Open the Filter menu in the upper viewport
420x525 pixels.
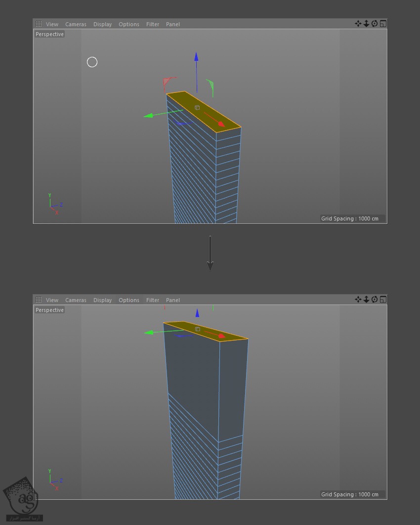pyautogui.click(x=153, y=24)
